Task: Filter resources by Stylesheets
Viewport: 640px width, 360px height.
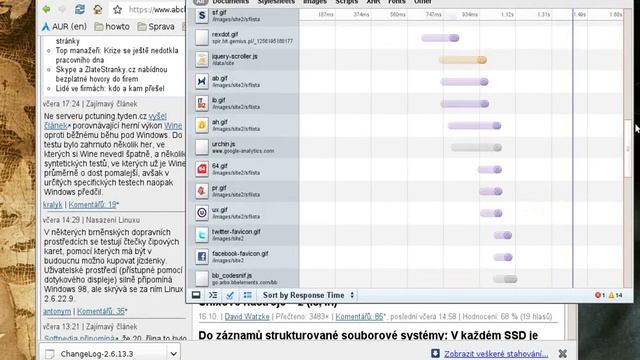Action: pos(276,2)
